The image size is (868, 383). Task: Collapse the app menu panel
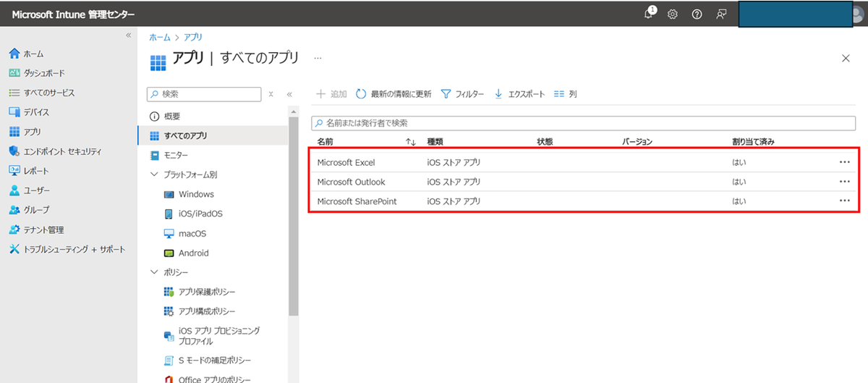pos(289,94)
